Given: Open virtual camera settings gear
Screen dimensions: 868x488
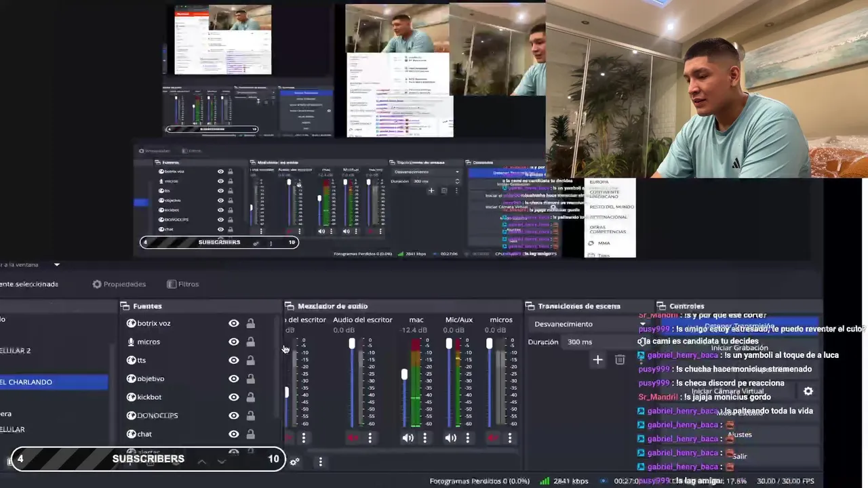Looking at the screenshot, I should 808,391.
